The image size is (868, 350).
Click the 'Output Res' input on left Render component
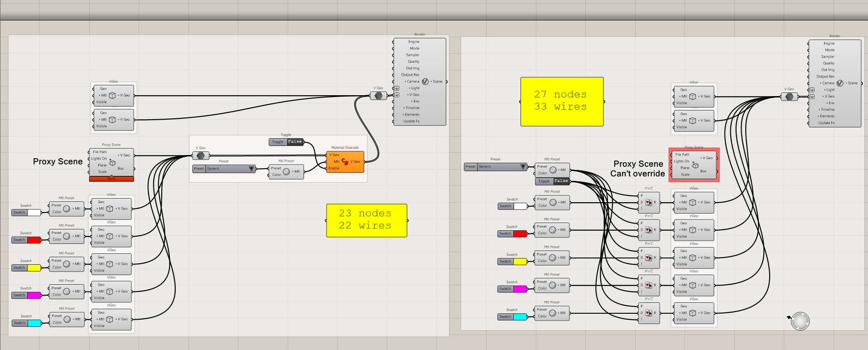[x=410, y=75]
